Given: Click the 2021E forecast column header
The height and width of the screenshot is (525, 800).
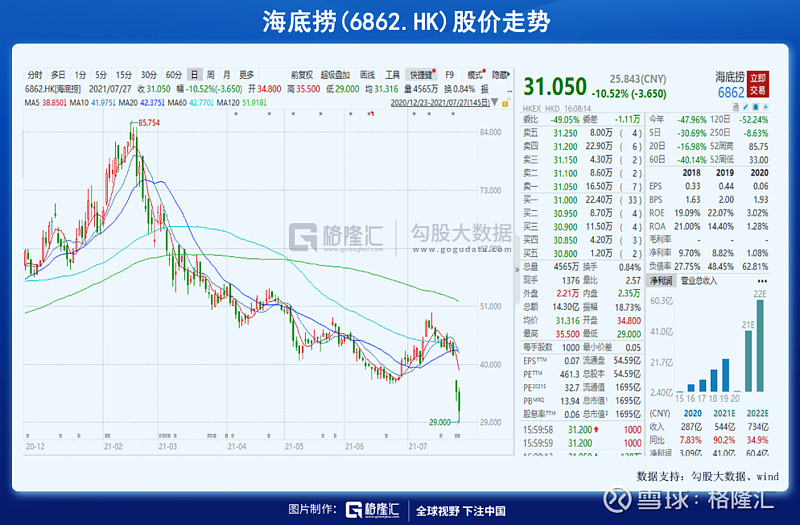Looking at the screenshot, I should pos(724,413).
